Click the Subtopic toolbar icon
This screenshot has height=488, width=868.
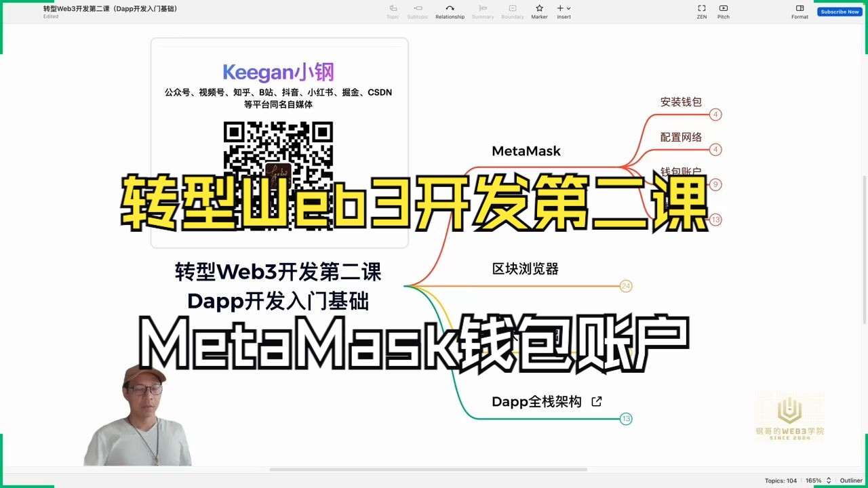tap(418, 12)
